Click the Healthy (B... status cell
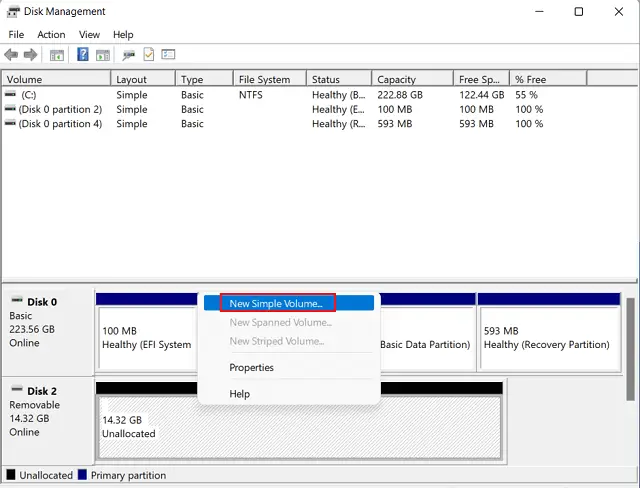The height and width of the screenshot is (488, 640). (x=338, y=95)
